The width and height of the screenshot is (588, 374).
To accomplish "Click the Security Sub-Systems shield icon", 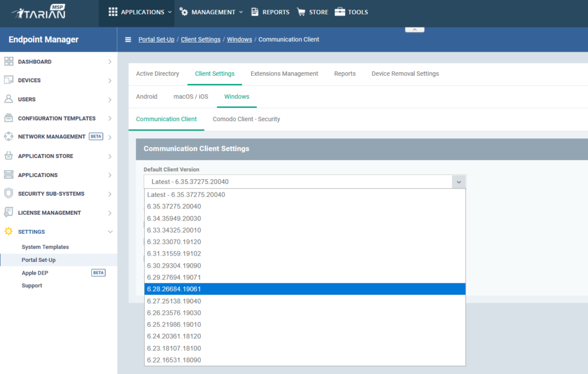I will click(9, 194).
